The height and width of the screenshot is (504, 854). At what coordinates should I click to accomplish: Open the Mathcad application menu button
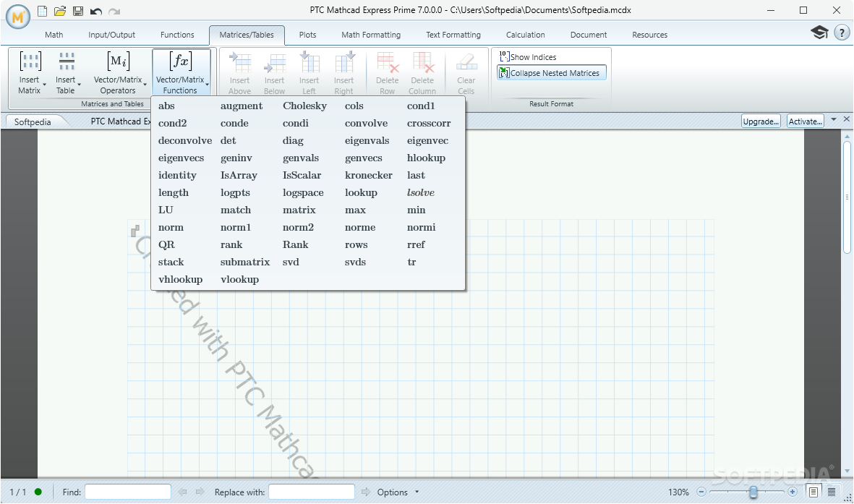point(18,17)
